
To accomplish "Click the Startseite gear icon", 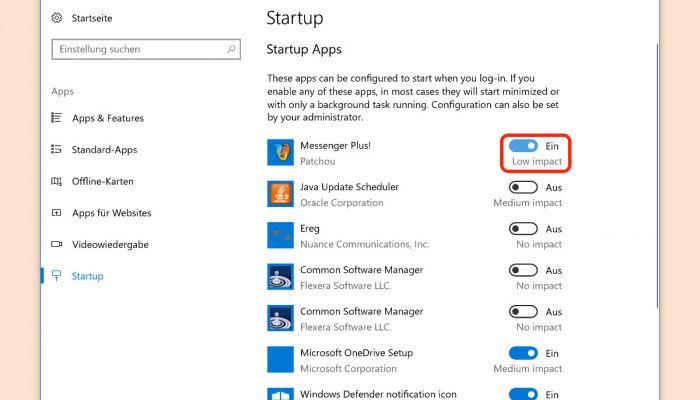I will click(57, 18).
